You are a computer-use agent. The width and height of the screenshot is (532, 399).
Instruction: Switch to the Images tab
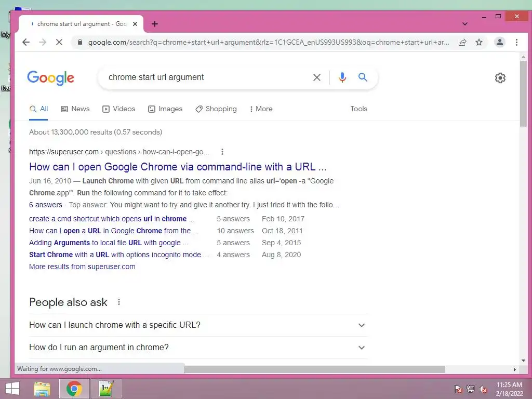point(165,109)
